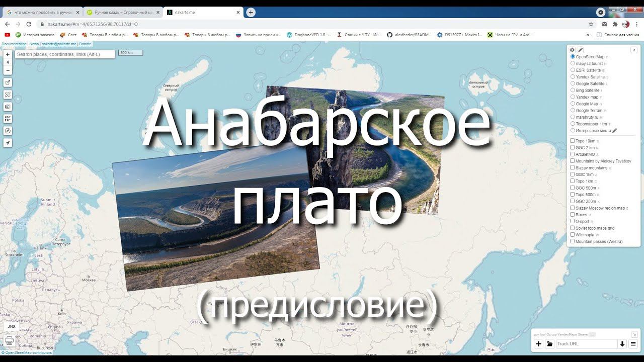Reload the current page
This screenshot has width=644, height=362.
(x=29, y=24)
